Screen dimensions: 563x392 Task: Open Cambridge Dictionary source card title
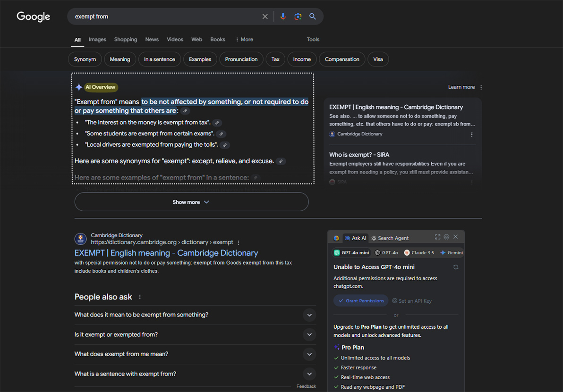(396, 107)
